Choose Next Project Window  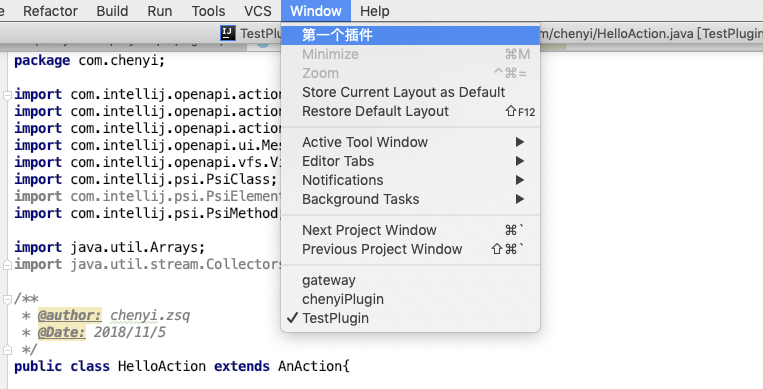(410, 230)
